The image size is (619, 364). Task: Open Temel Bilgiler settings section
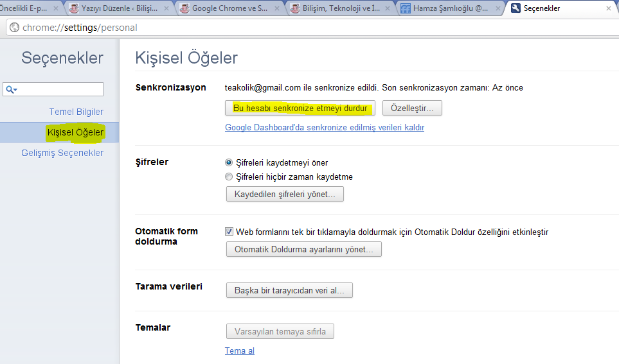click(76, 112)
